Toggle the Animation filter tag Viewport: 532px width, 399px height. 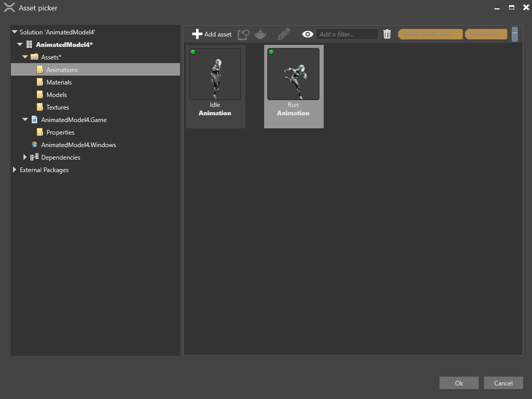[x=485, y=34]
